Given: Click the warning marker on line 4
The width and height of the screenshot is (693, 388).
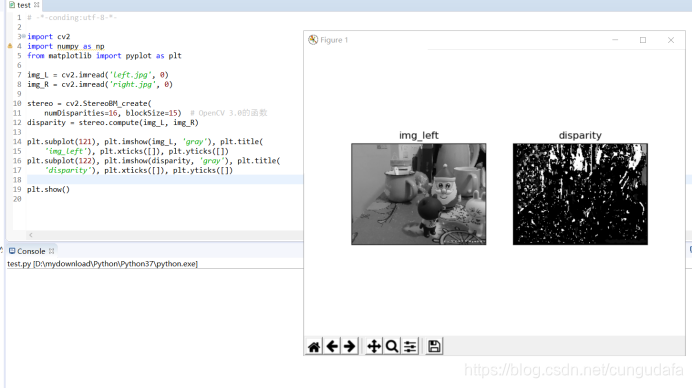Looking at the screenshot, I should 10,46.
